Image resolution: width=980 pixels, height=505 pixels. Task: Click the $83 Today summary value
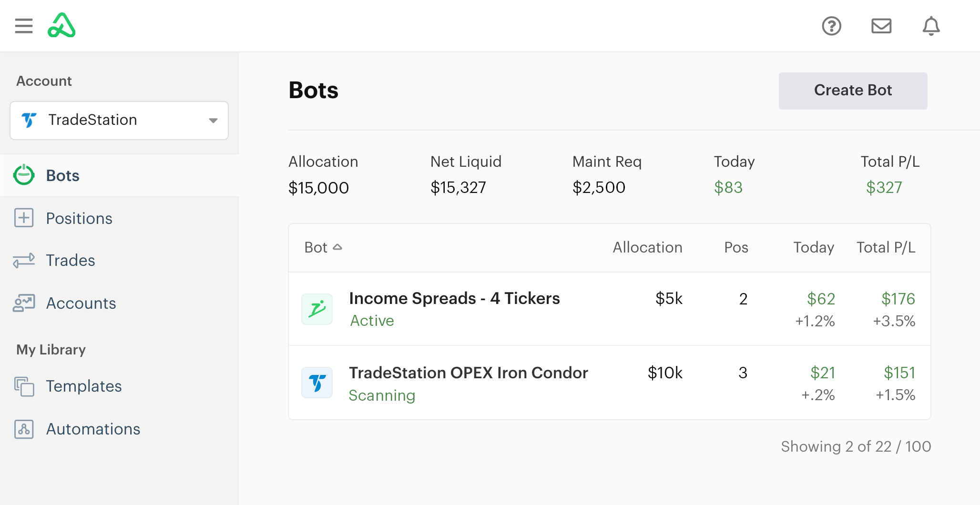[x=728, y=188]
